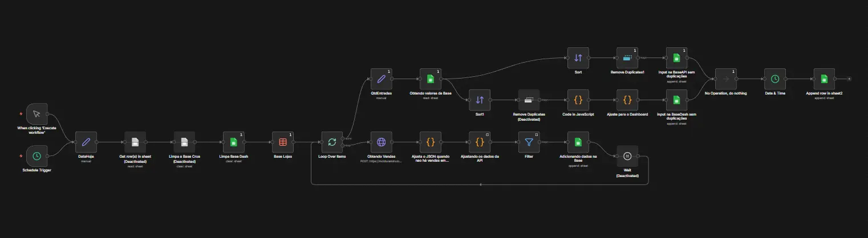Select the 'No Operation, do nothing' arrow node
This screenshot has height=238, width=868.
(725, 79)
